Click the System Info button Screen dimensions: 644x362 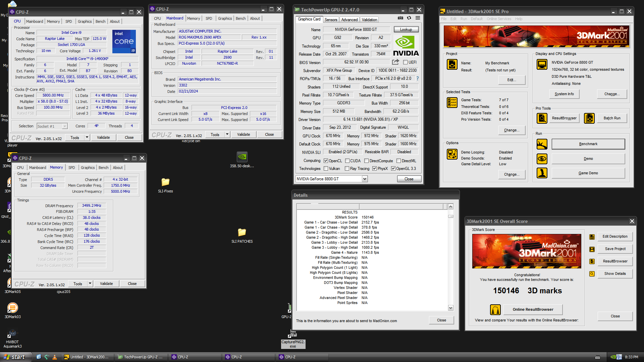click(x=564, y=94)
